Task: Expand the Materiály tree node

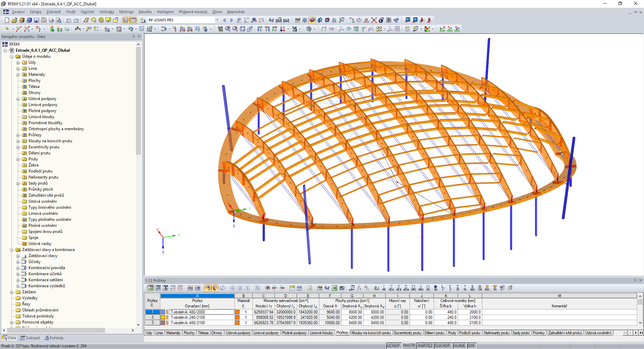Action: (18, 74)
